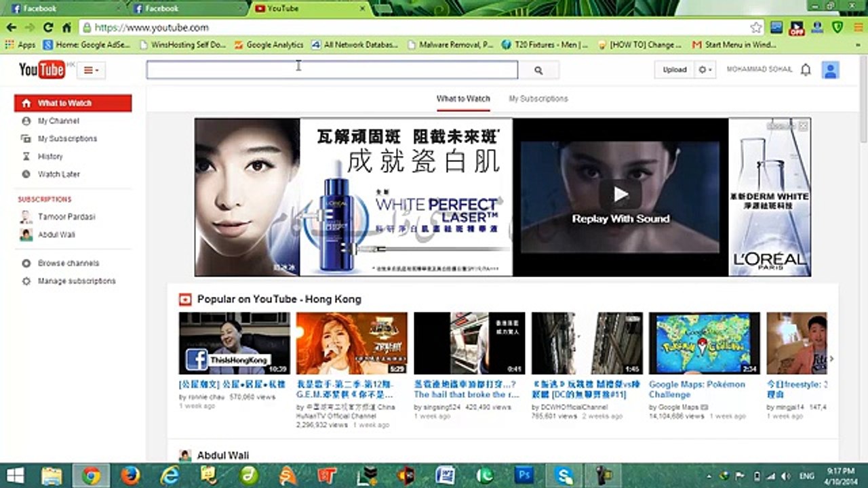Viewport: 868px width, 488px height.
Task: Open Abdul Wali subscription in sidebar
Action: (56, 235)
